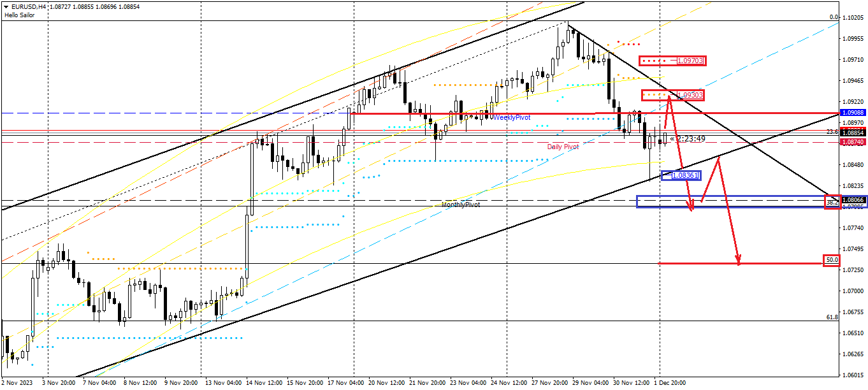
Task: Click the Fibonacci 23.6 level label
Action: pos(832,132)
